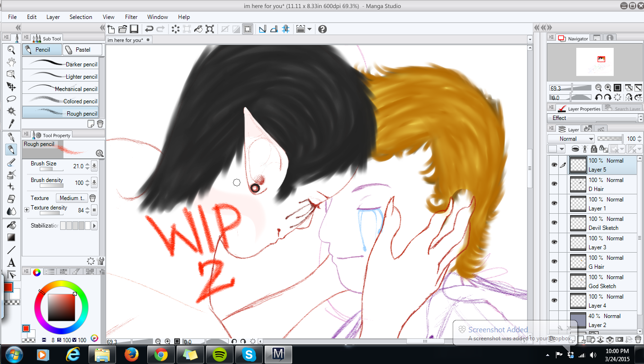Expand the Stabilization arrow
This screenshot has width=644, height=364.
(94, 226)
